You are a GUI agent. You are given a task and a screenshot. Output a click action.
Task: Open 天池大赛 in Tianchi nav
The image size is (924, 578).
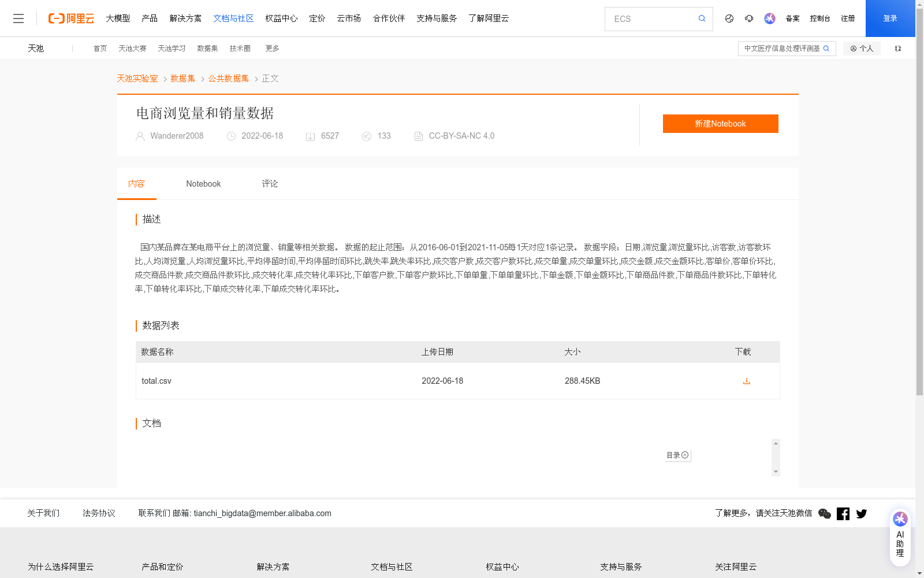(x=132, y=49)
